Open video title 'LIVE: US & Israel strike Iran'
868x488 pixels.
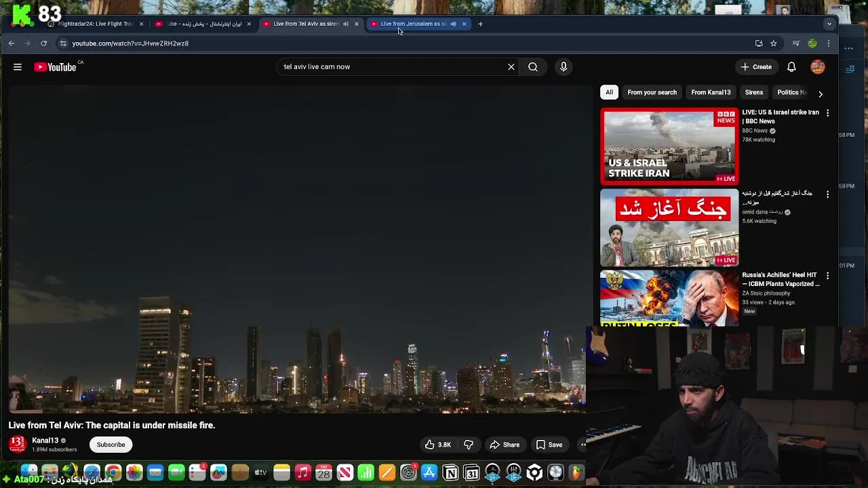781,117
